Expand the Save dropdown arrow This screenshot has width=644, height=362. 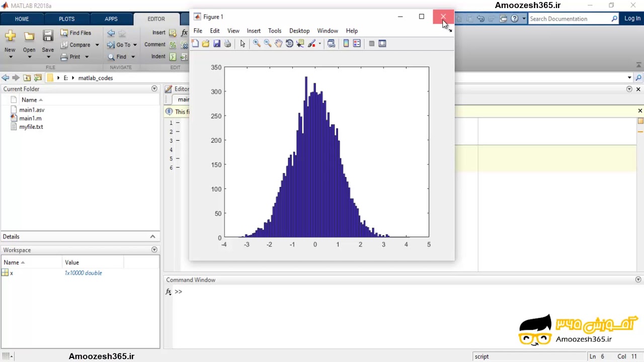[x=48, y=57]
